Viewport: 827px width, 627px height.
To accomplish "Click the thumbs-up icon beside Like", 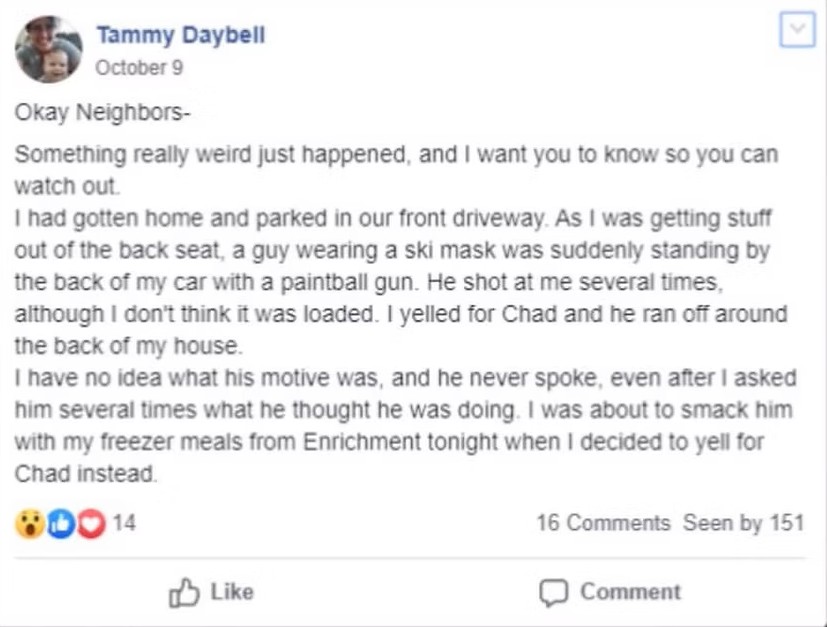I will click(184, 592).
